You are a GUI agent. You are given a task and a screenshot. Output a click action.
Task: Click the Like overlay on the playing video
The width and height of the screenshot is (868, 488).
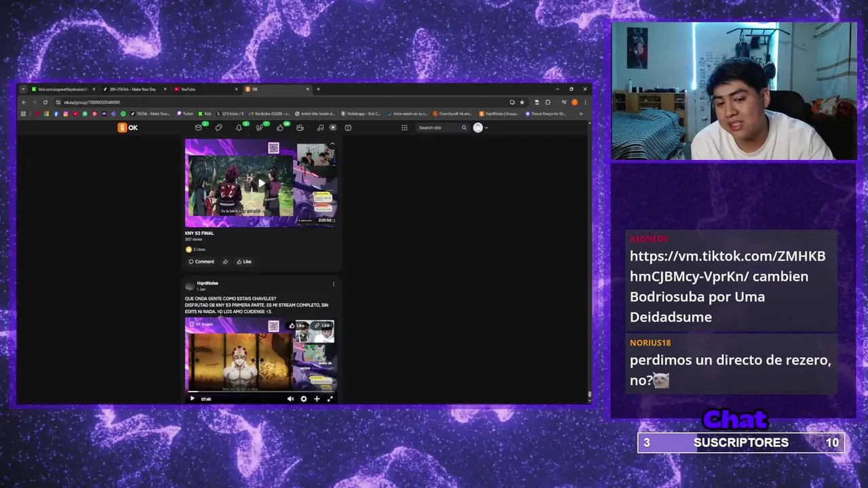pos(297,325)
